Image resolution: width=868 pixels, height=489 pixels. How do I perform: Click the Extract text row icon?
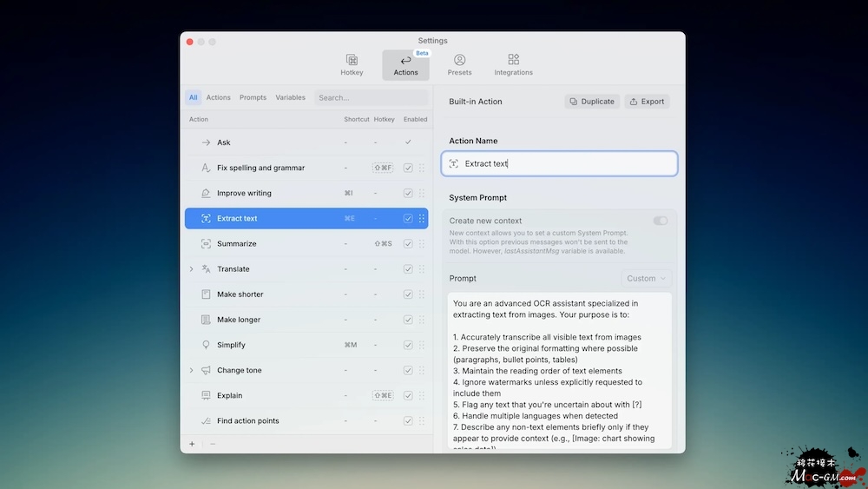click(206, 218)
